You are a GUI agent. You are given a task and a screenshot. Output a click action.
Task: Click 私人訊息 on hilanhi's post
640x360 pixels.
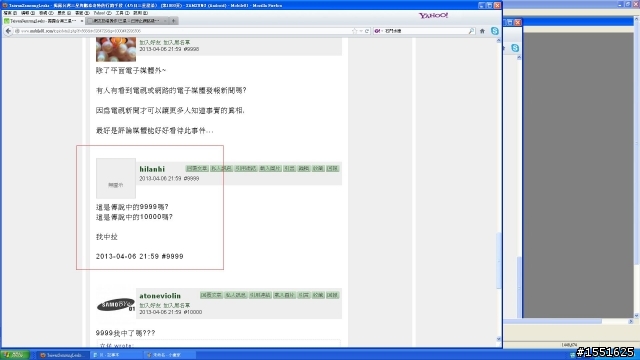tap(221, 169)
